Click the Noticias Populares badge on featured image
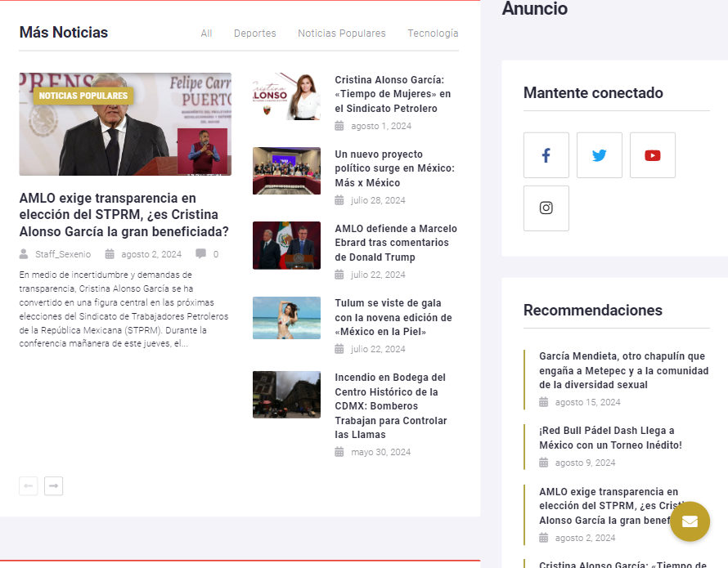This screenshot has height=568, width=728. pyautogui.click(x=83, y=96)
